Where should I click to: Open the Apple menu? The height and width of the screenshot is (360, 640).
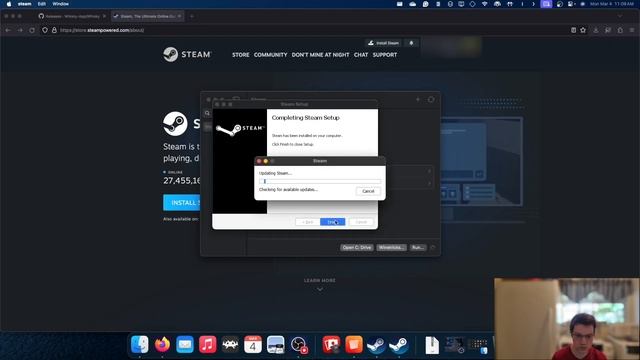9,4
